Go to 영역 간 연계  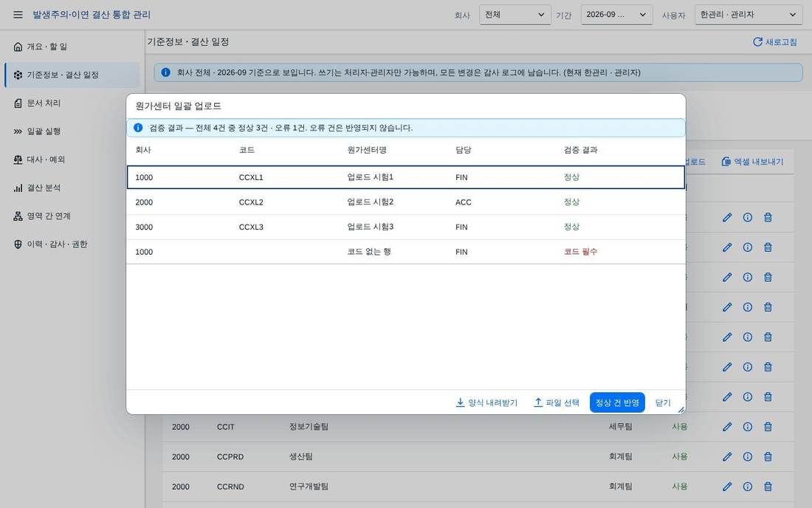[x=72, y=216]
